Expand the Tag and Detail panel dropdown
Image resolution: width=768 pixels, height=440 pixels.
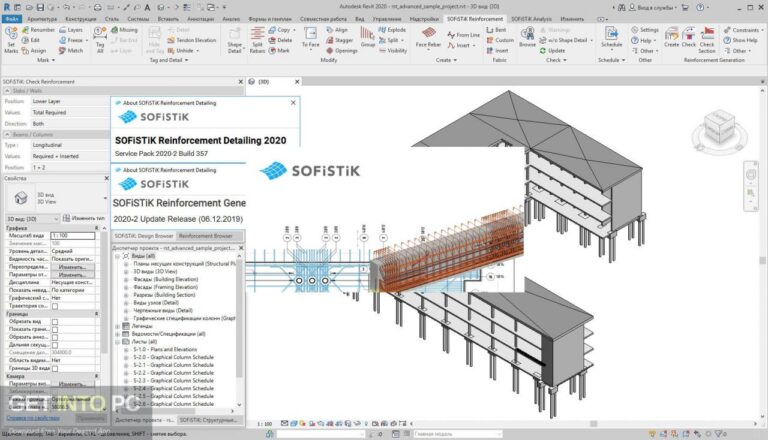[169, 60]
